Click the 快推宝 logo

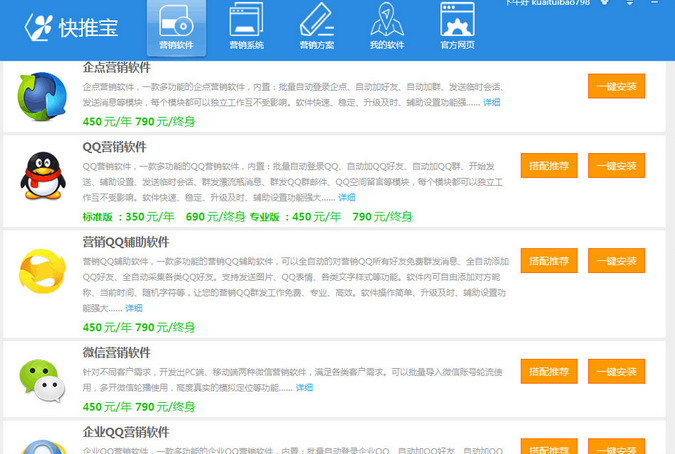tap(71, 28)
